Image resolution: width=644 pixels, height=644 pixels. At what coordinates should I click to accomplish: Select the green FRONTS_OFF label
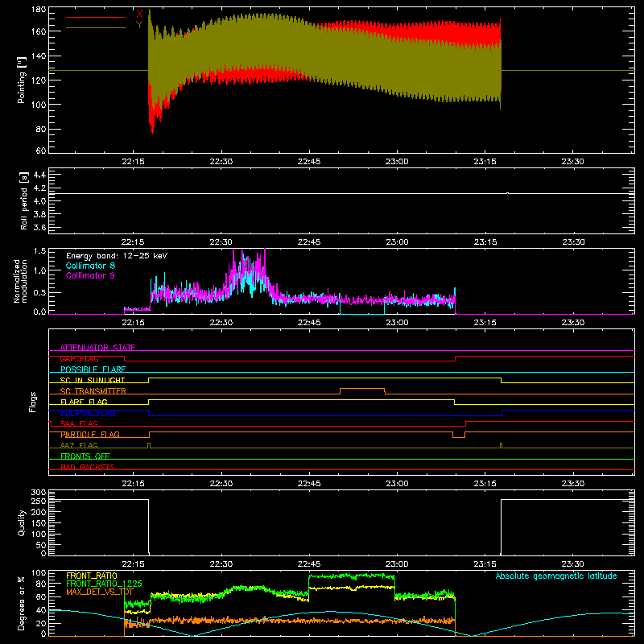pos(85,456)
